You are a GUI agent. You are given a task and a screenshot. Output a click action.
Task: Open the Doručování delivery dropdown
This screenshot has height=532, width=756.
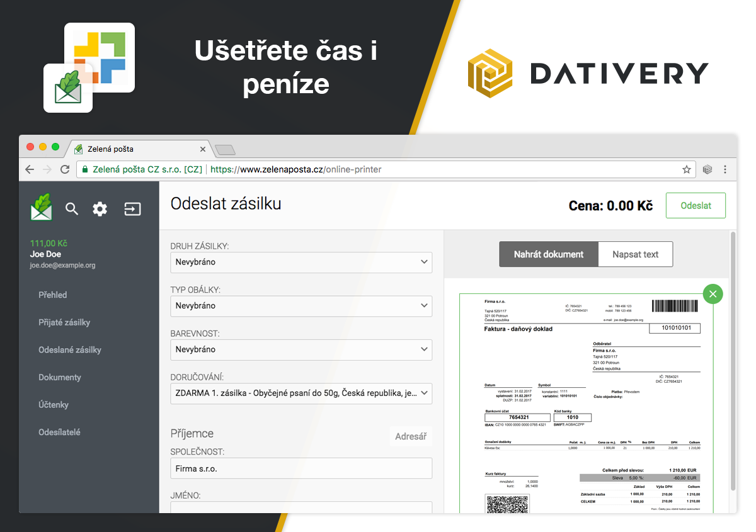tap(301, 393)
